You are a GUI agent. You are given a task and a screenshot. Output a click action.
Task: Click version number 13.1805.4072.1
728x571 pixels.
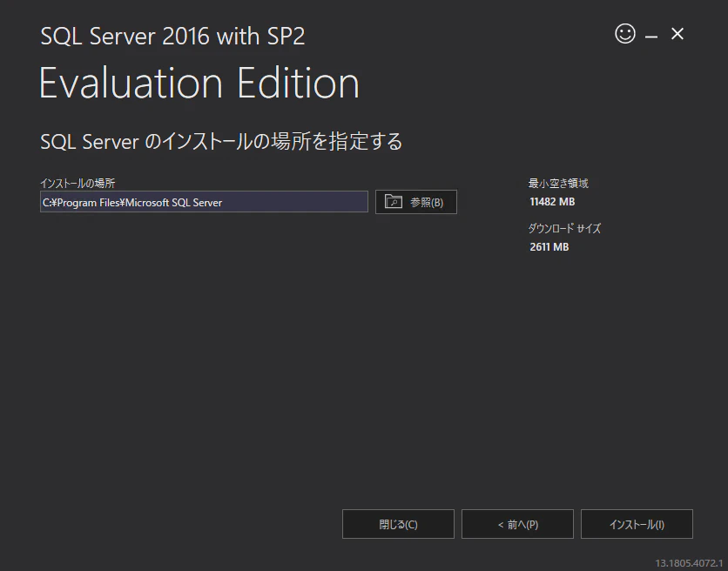689,563
